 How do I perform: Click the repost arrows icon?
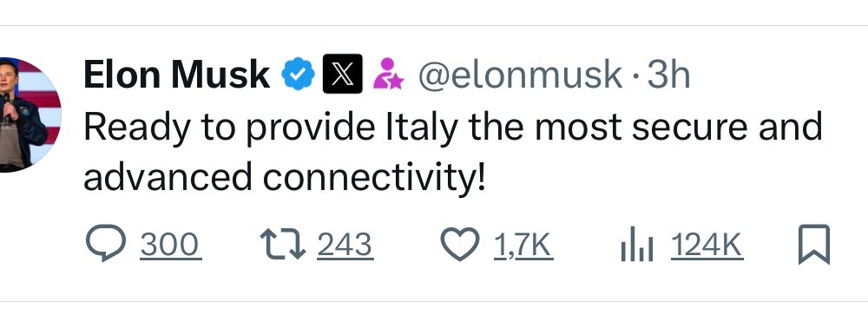click(283, 245)
